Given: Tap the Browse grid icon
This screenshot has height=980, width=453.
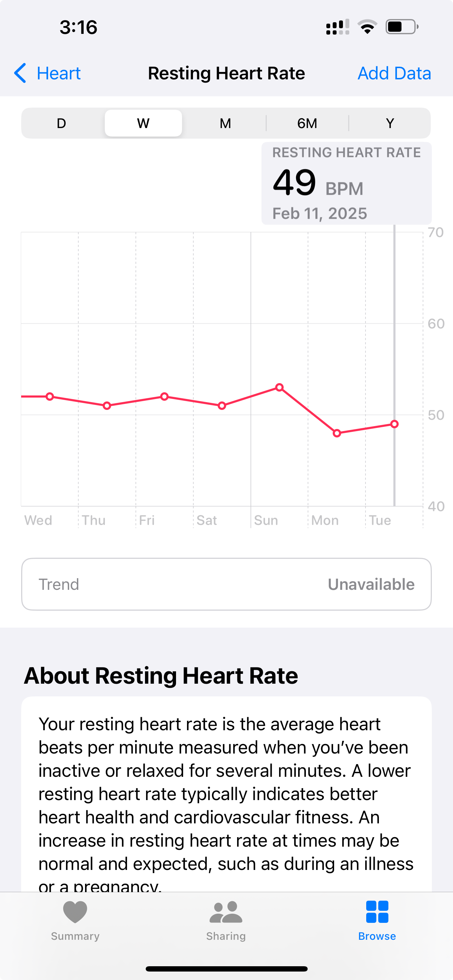Looking at the screenshot, I should click(377, 912).
